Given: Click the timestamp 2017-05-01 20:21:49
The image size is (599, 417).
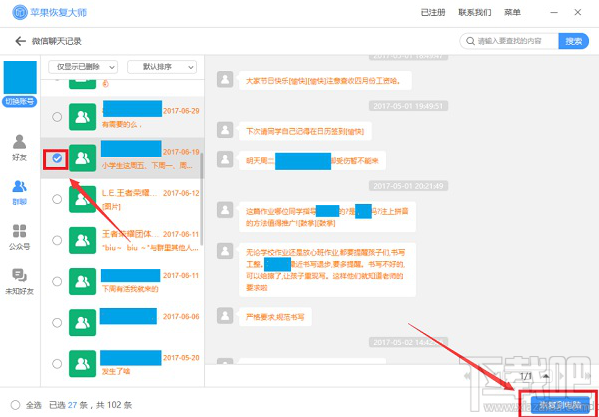Looking at the screenshot, I should click(x=408, y=186).
